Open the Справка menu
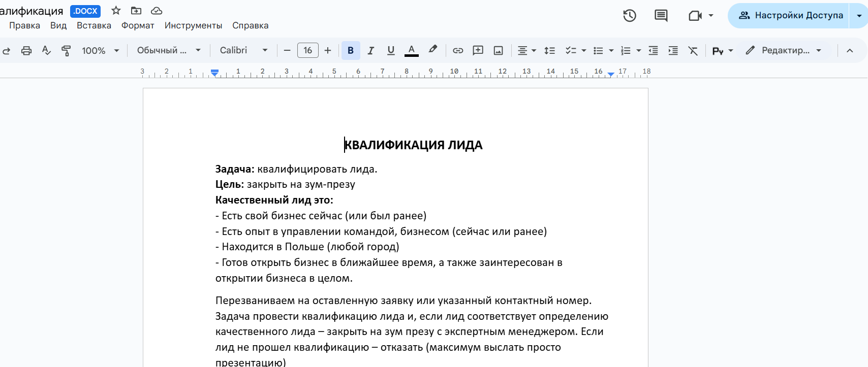This screenshot has width=868, height=367. 251,25
